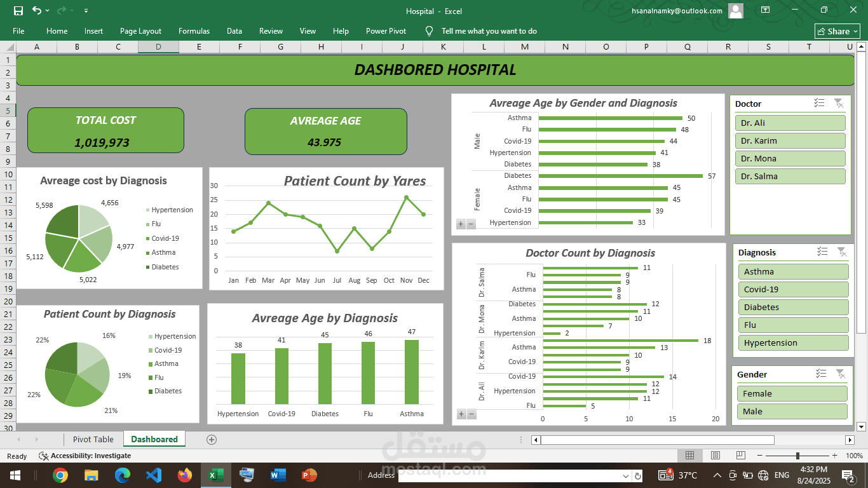Open Google Chrome from the taskbar
Screen dimensions: 868x488
point(60,475)
